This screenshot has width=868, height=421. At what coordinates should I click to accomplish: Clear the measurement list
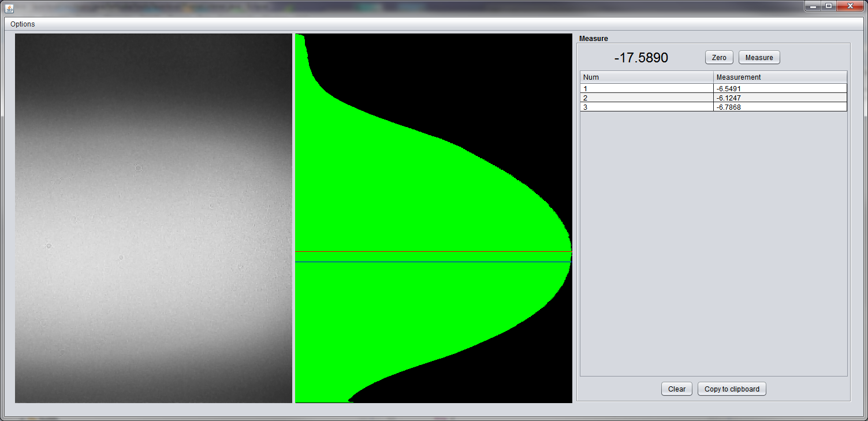(x=676, y=389)
